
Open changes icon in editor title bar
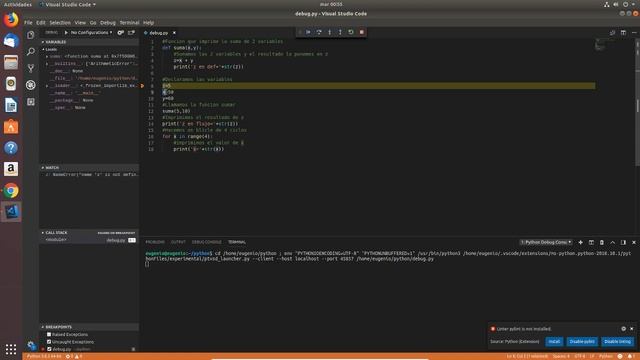click(x=613, y=33)
